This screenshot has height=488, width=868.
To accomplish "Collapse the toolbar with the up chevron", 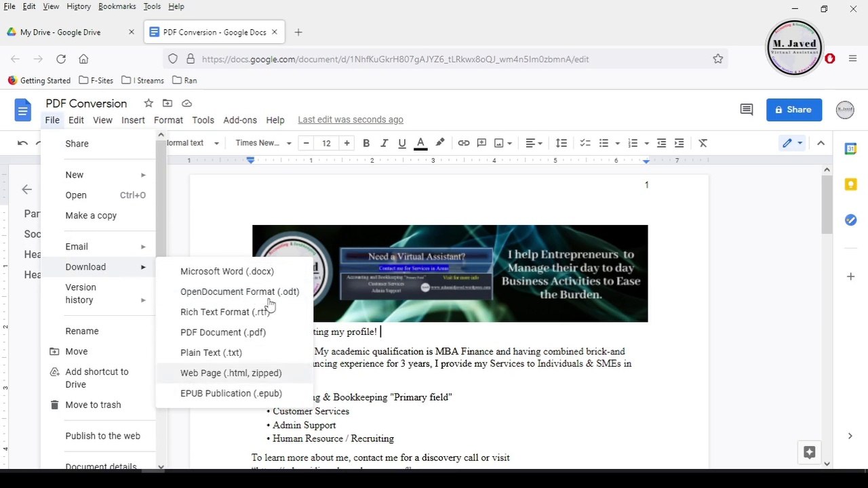I will 821,143.
